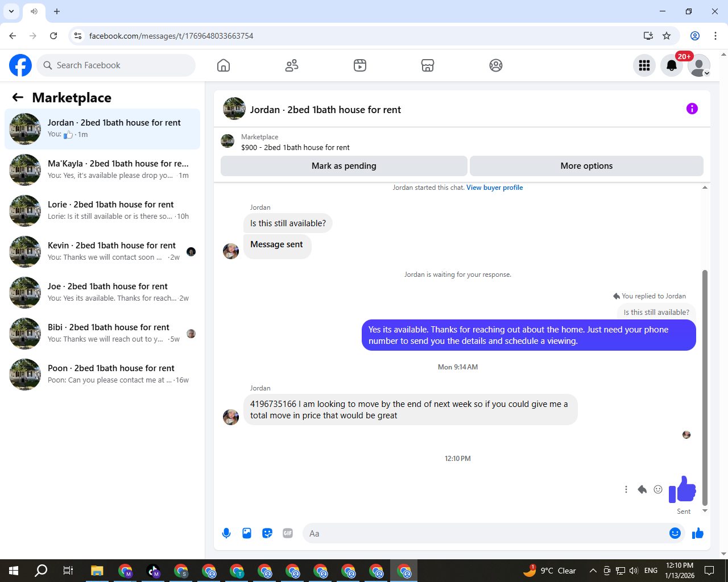Reload the page with browser refresh
The height and width of the screenshot is (582, 728).
click(x=53, y=36)
